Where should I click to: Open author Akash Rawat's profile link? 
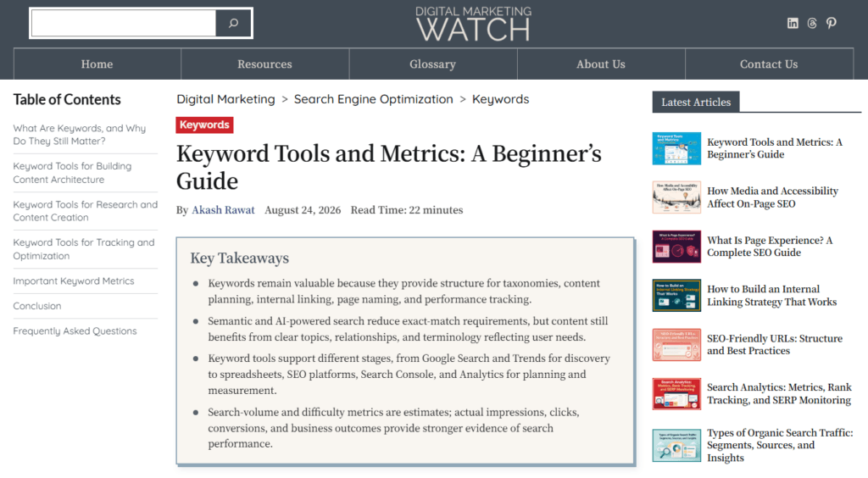(x=223, y=210)
